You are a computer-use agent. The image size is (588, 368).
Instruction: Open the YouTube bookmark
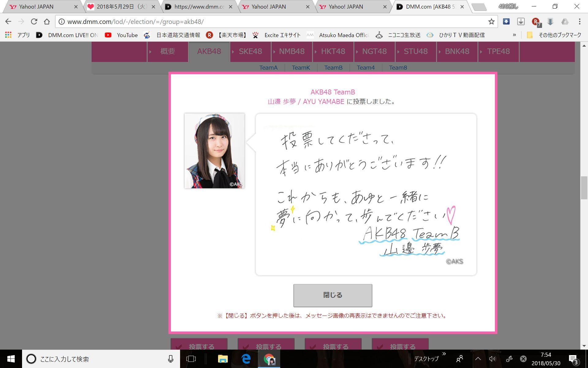pos(121,35)
